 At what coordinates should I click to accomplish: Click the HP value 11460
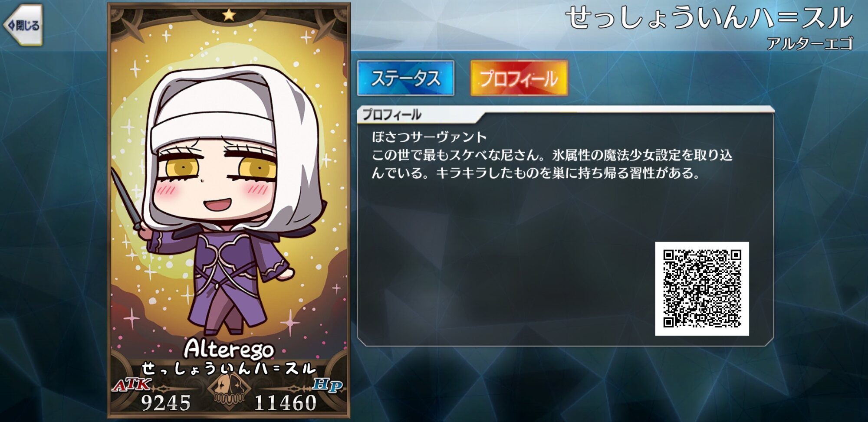click(x=286, y=403)
